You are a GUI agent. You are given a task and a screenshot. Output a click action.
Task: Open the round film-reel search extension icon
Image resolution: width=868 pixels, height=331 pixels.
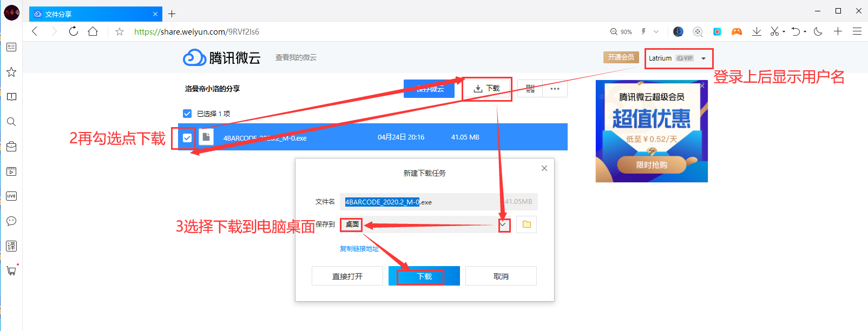point(698,31)
